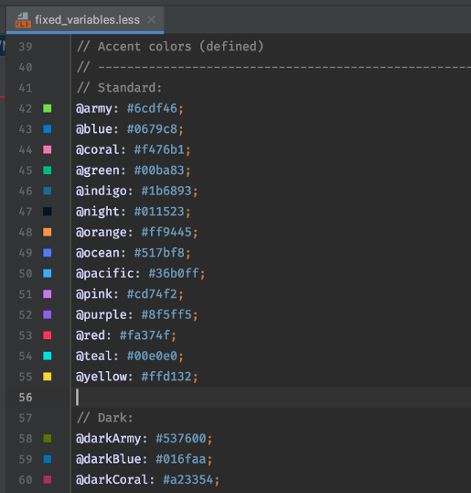Screen dimensions: 471x493
Task: Click the @pink gutter color swatch
Action: 47,294
